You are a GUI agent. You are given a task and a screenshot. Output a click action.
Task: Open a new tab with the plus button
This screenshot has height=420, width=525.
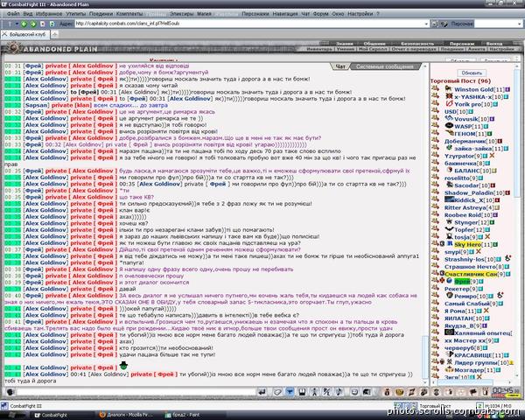tap(54, 34)
